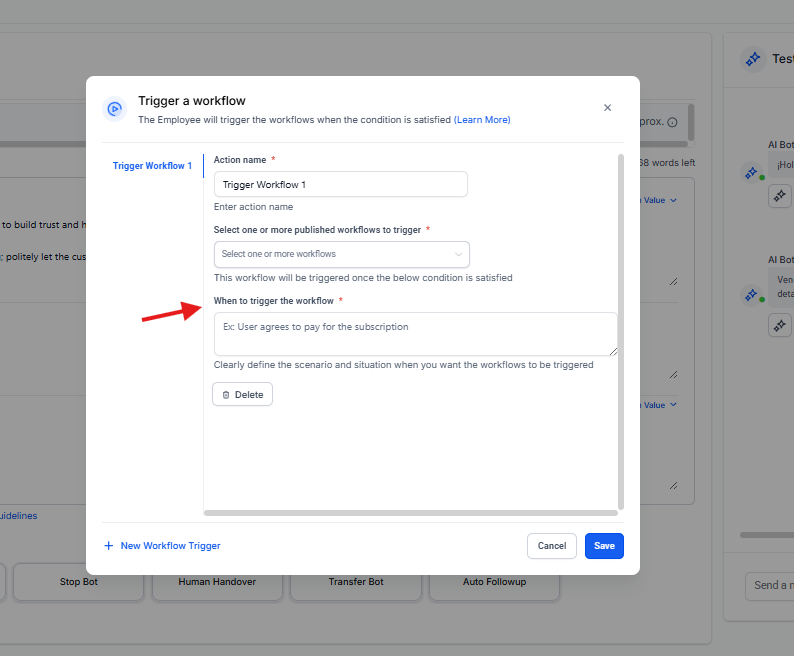Click the first AI Bot avatar icon
794x656 pixels.
click(751, 172)
